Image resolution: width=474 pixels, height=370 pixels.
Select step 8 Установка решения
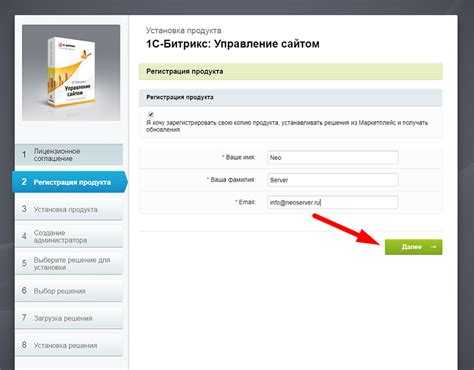pyautogui.click(x=69, y=345)
